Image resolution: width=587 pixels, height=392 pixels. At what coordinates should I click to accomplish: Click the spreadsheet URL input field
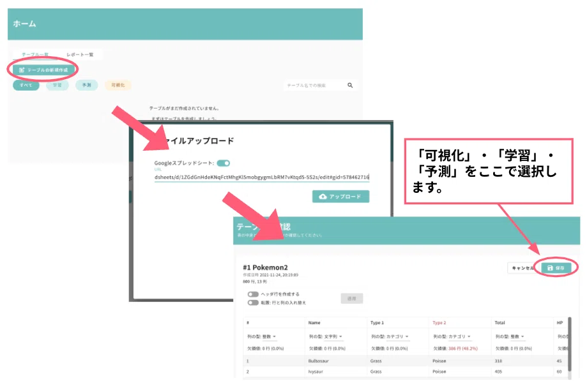pos(262,177)
